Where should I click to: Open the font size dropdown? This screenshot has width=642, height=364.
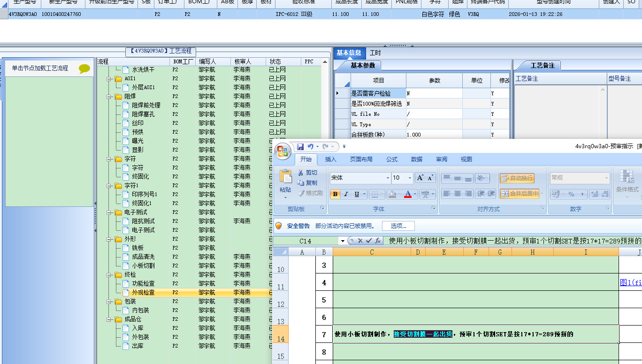(x=410, y=178)
